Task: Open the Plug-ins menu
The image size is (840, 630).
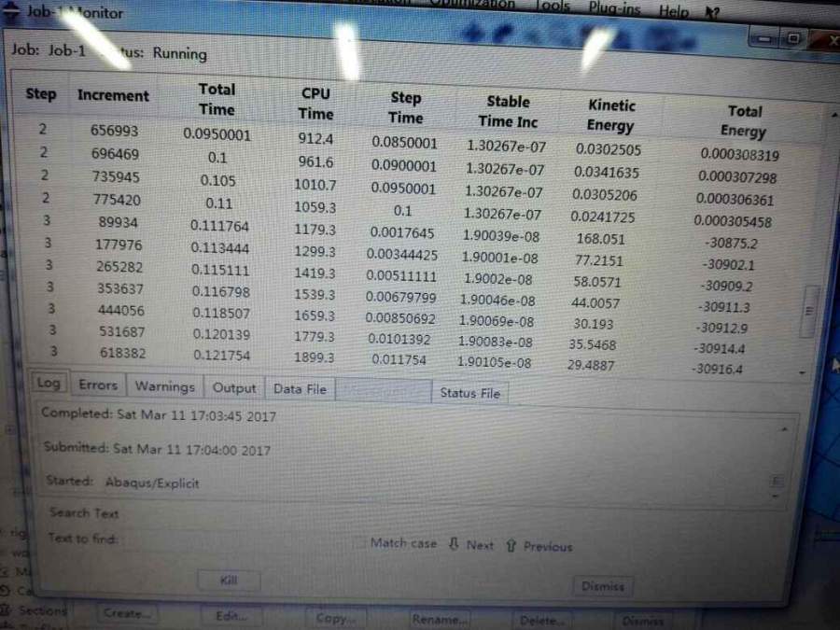Action: click(x=614, y=8)
